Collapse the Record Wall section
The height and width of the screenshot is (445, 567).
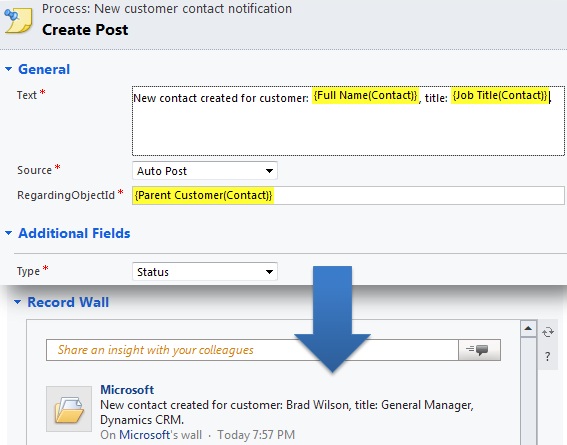point(17,302)
